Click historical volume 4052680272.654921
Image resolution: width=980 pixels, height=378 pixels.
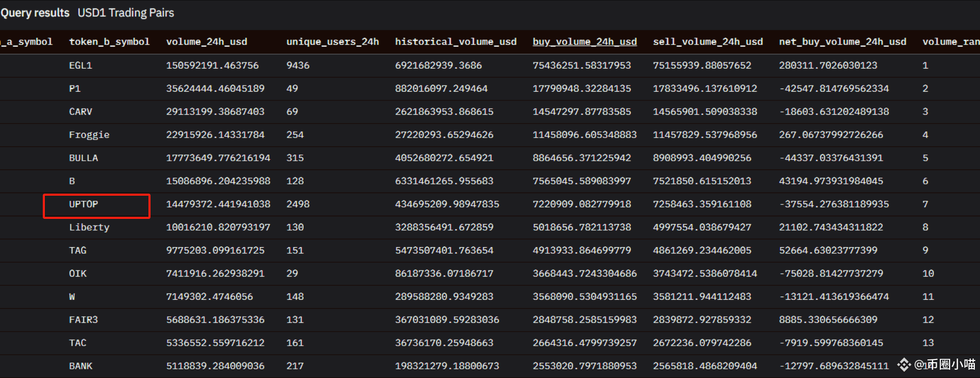[444, 158]
